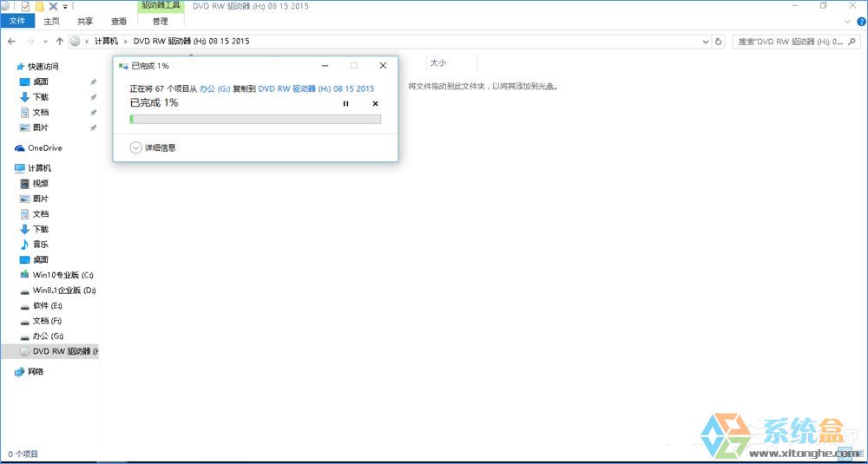The width and height of the screenshot is (868, 464).
Task: Open the 管理 drive tools tab
Action: click(x=160, y=21)
